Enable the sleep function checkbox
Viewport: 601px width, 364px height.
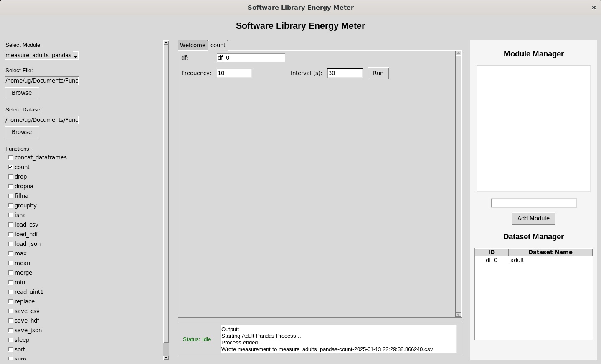(x=10, y=340)
